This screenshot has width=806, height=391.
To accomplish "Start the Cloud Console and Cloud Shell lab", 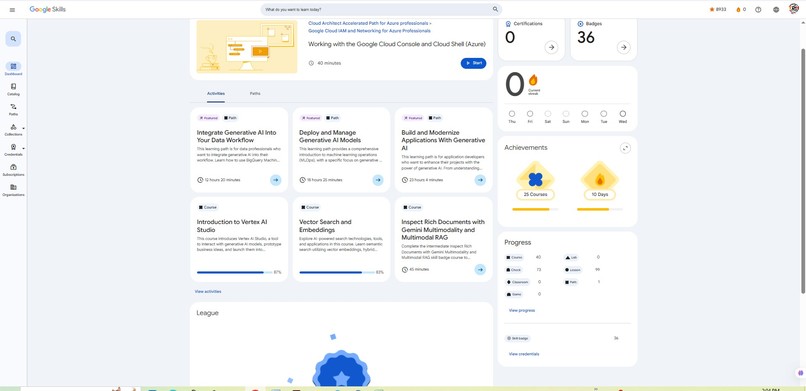I will 473,63.
